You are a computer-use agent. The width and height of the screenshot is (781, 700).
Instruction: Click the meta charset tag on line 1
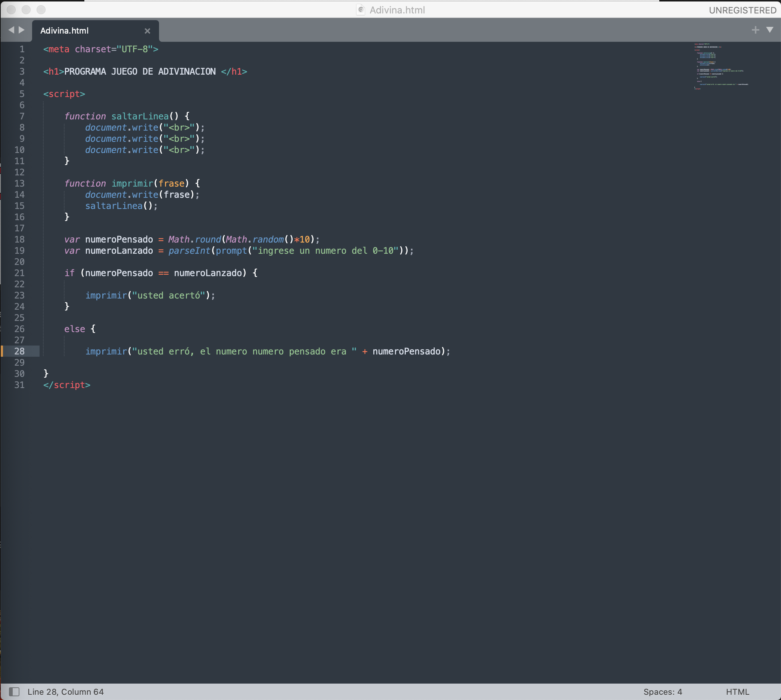click(101, 49)
